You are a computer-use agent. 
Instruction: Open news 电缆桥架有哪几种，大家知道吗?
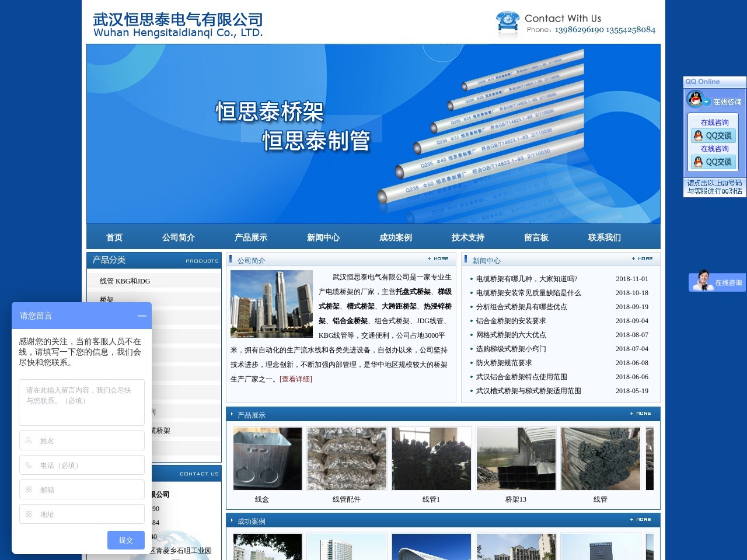tap(526, 279)
